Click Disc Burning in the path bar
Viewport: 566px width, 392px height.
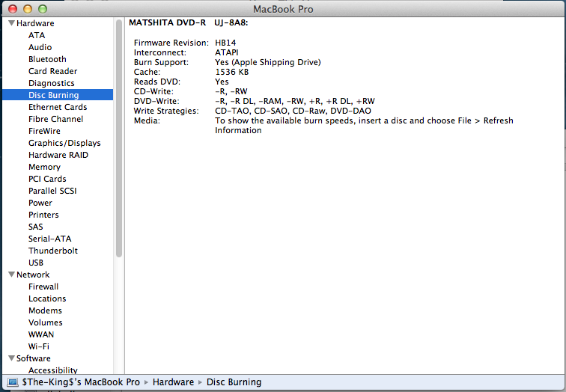tap(234, 382)
